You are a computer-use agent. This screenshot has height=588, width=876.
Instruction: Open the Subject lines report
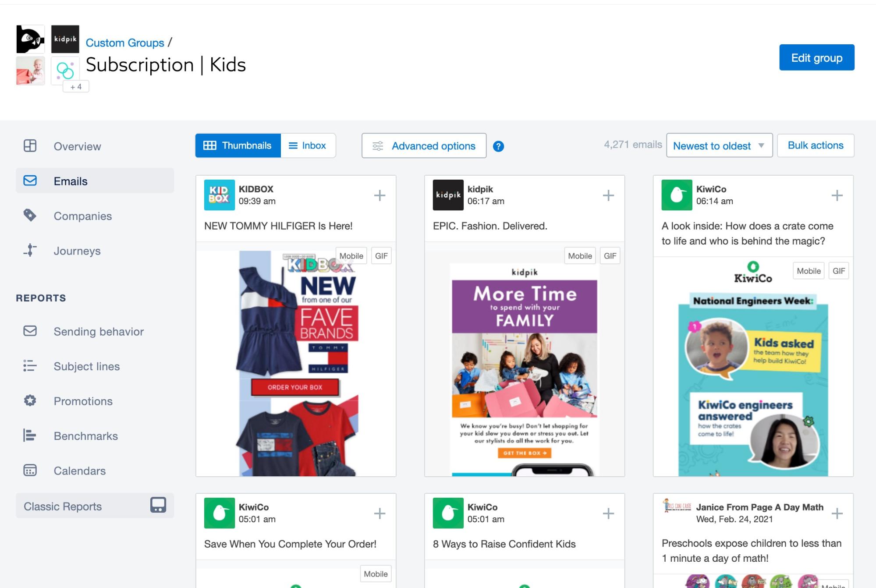(x=95, y=366)
